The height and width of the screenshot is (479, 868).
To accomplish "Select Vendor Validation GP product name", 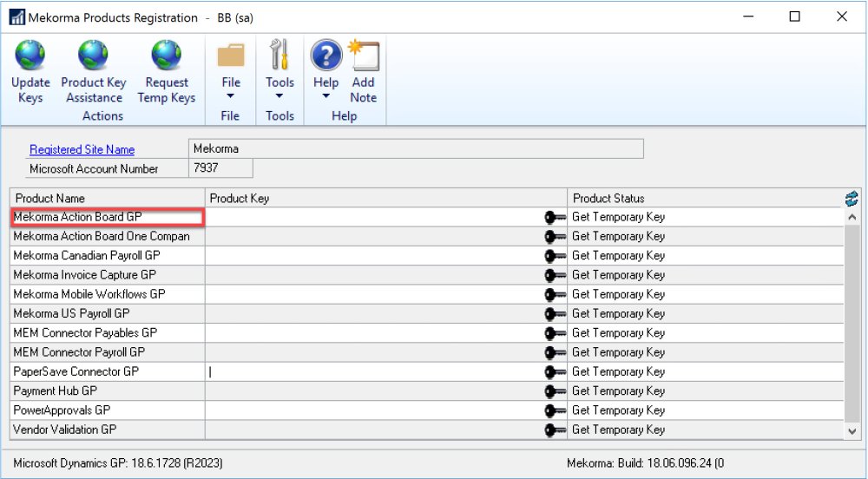I will [x=65, y=430].
